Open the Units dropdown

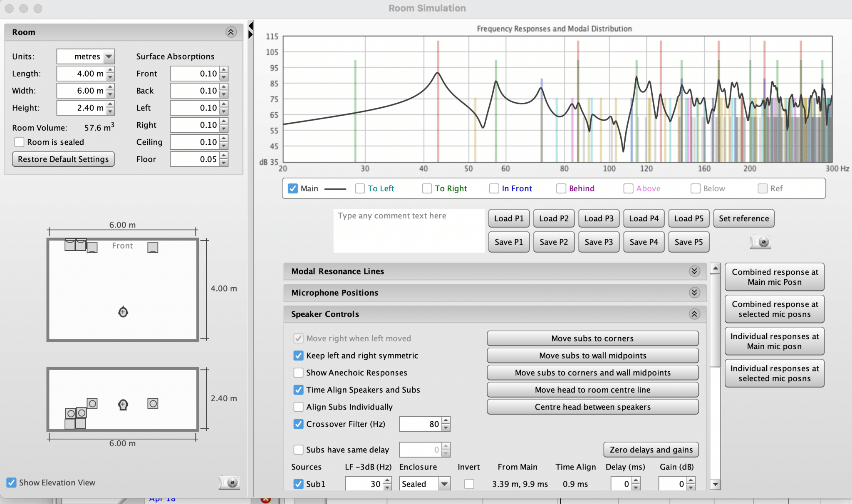109,57
